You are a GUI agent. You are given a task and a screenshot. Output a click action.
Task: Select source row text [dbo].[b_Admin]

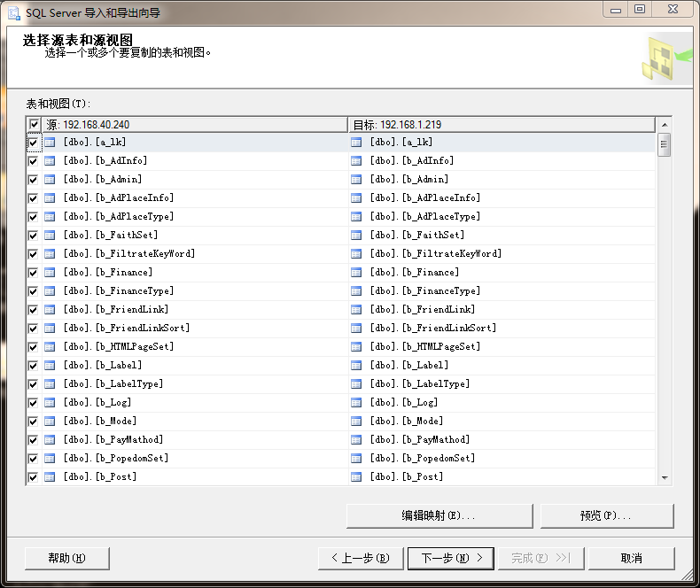point(103,180)
